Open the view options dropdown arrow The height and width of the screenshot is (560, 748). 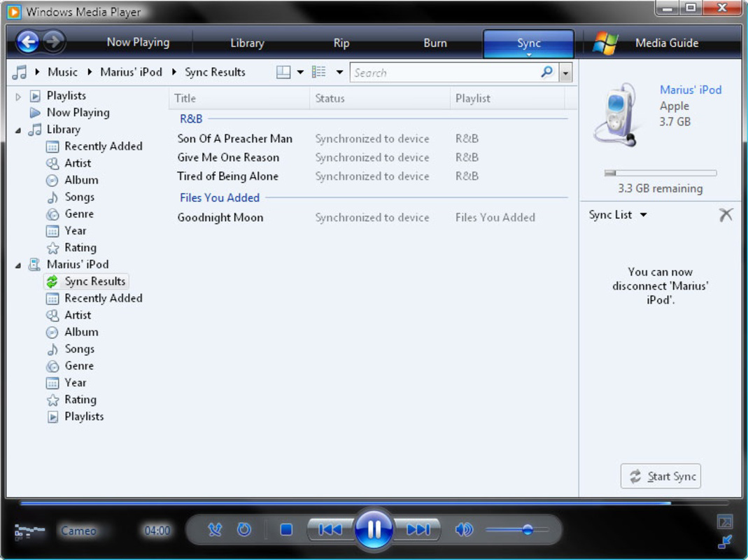pos(339,73)
